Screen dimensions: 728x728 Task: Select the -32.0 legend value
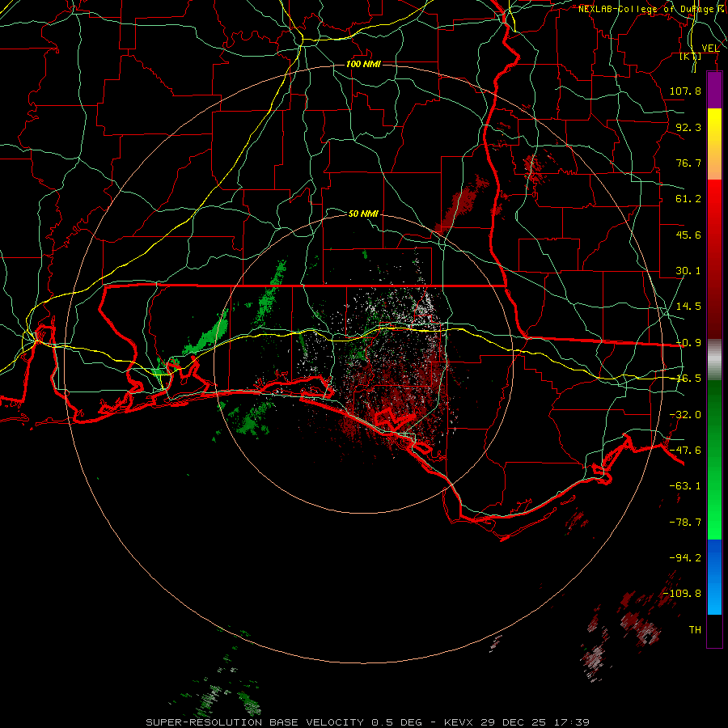pos(685,415)
